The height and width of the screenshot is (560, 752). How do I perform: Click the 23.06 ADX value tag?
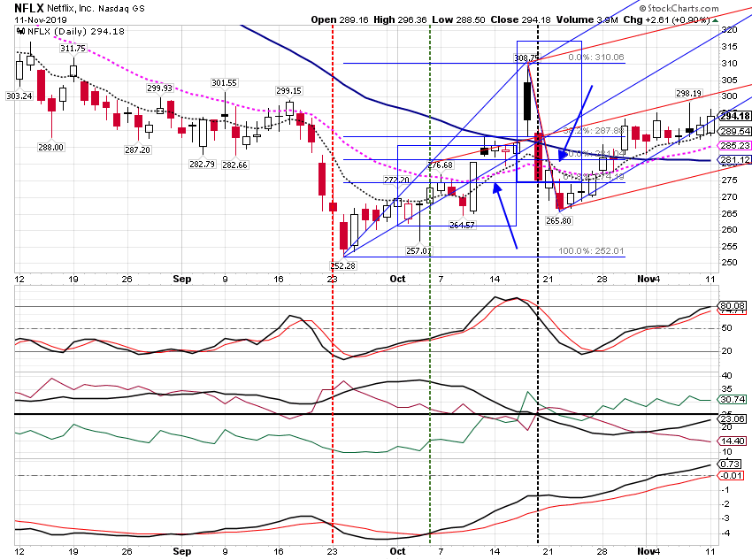coord(733,418)
